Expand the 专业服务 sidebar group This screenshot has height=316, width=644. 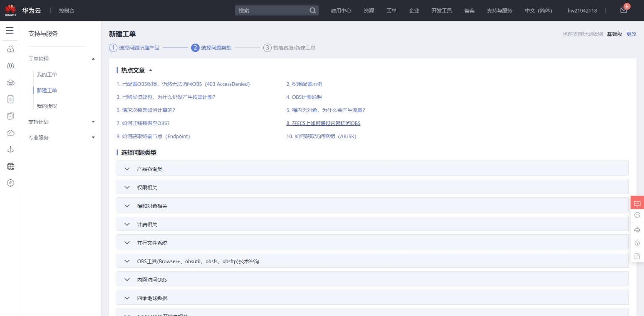[93, 137]
